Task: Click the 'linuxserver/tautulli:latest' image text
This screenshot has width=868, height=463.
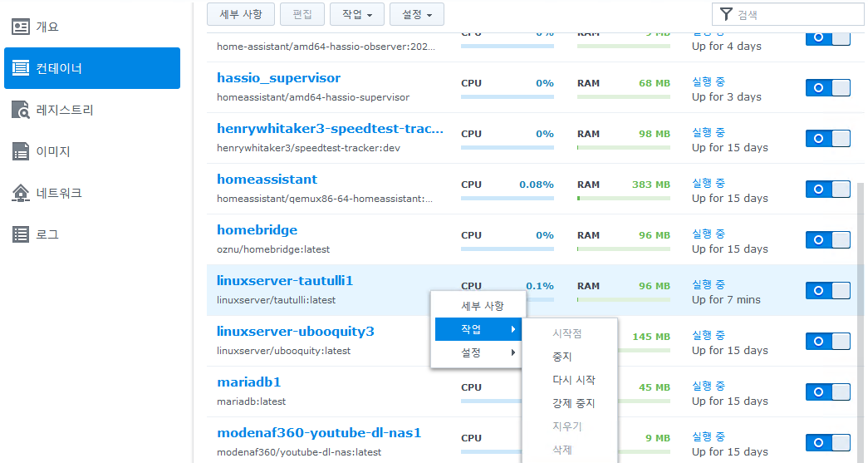Action: click(x=277, y=300)
